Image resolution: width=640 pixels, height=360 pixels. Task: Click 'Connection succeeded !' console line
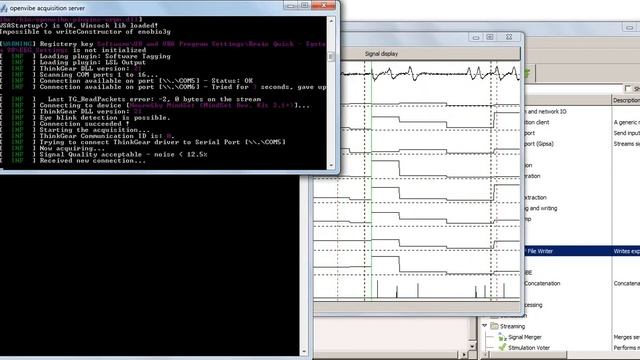click(x=84, y=124)
